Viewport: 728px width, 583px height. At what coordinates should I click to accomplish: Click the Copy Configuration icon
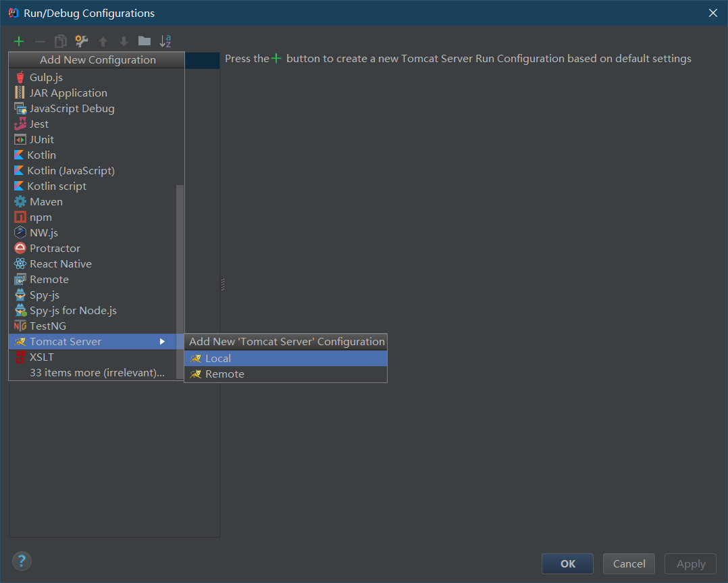[61, 41]
